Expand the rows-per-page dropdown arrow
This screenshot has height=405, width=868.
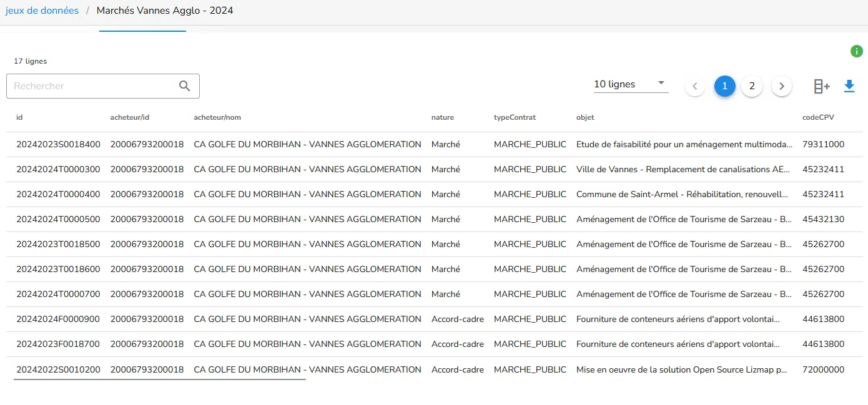coord(661,84)
